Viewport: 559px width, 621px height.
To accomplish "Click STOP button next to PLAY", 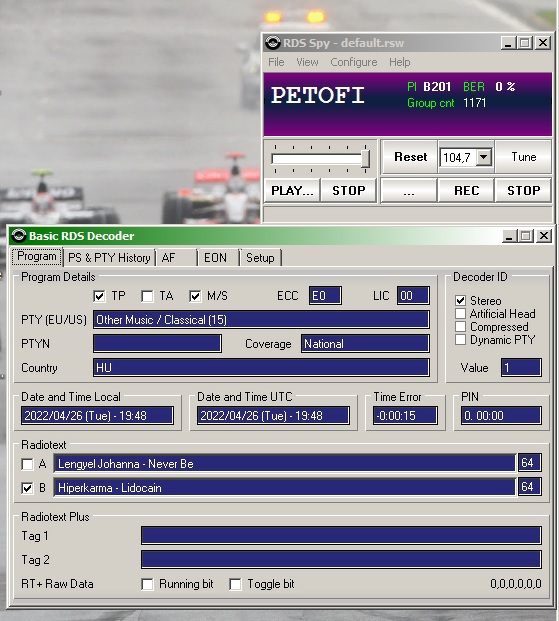I will (349, 190).
